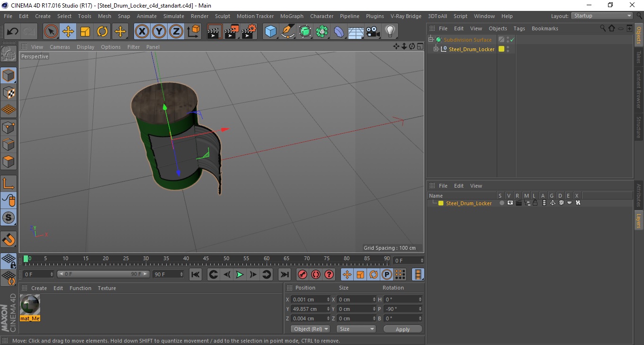Click Rotation P value field
Image resolution: width=644 pixels, height=345 pixels.
click(403, 309)
